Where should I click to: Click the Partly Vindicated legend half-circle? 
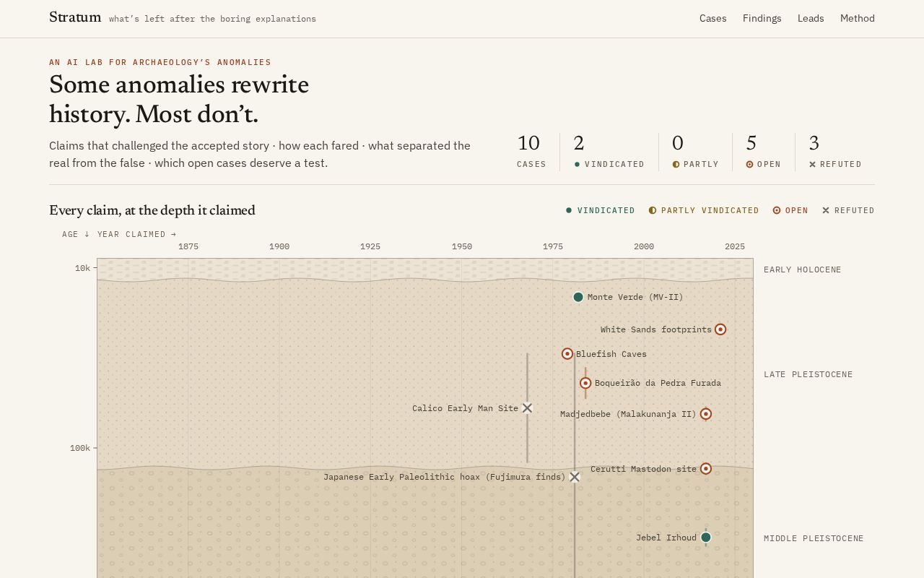point(653,210)
